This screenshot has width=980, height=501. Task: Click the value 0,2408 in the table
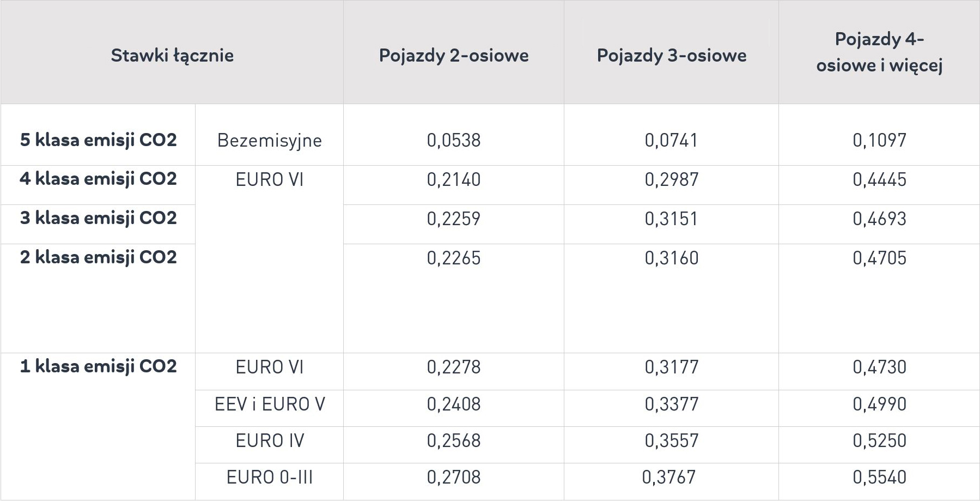[454, 405]
